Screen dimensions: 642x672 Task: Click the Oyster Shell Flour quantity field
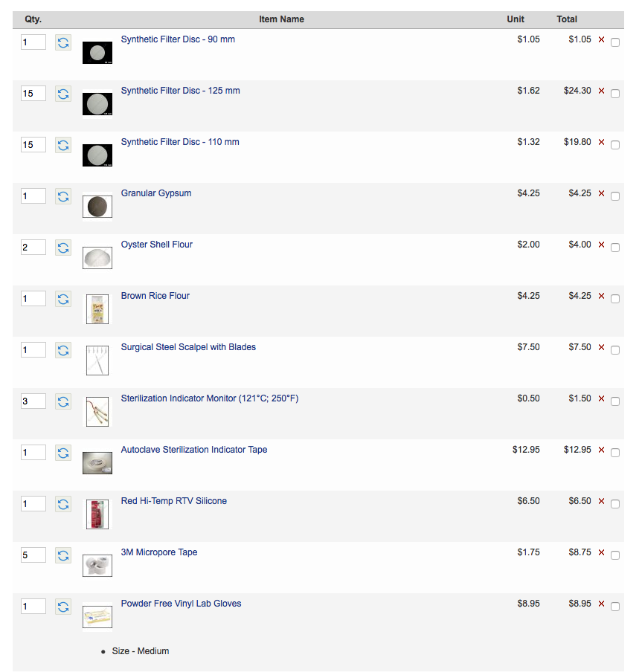point(33,248)
